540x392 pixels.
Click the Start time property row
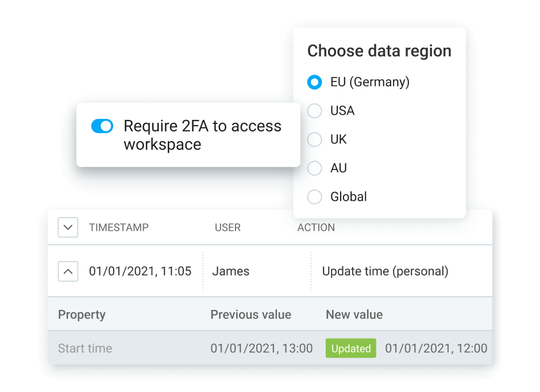tap(85, 348)
